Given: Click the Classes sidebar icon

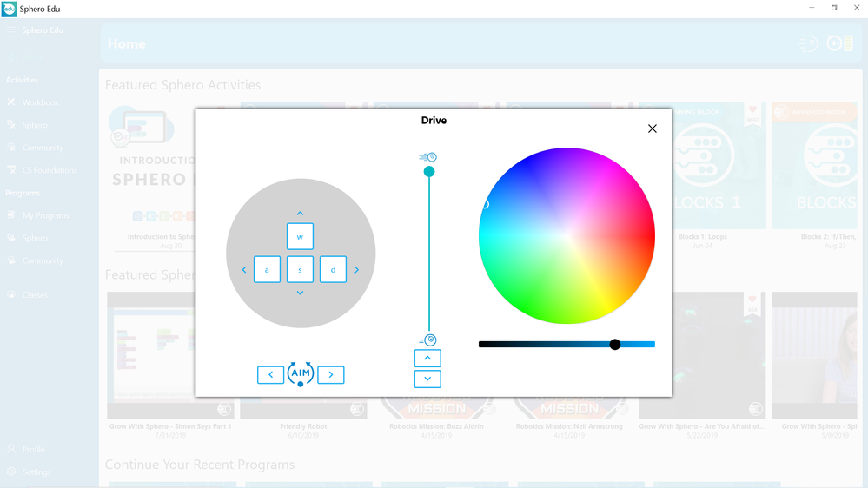Looking at the screenshot, I should pyautogui.click(x=11, y=294).
